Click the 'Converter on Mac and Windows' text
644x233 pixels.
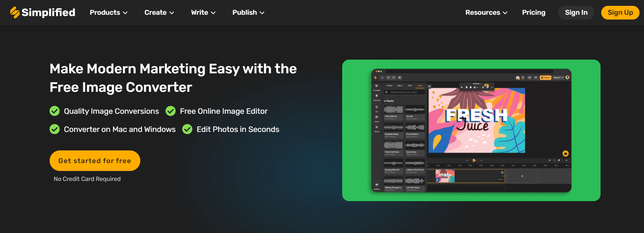pos(120,129)
